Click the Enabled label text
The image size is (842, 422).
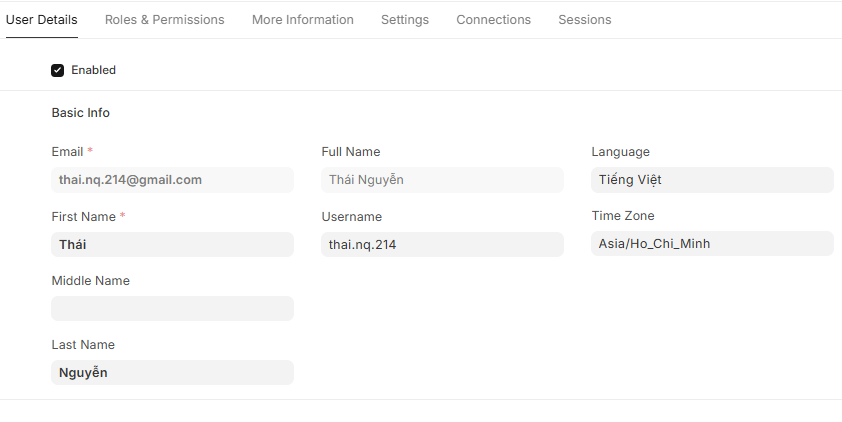(93, 70)
